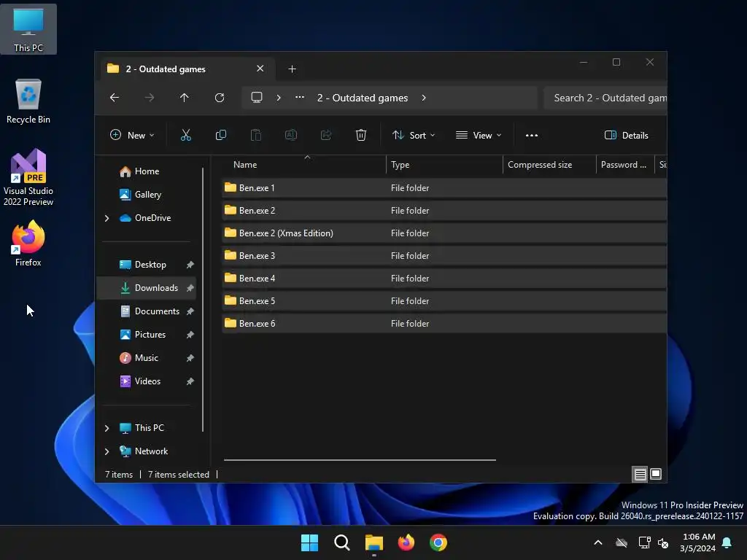Click the Delete trash icon
747x560 pixels.
click(360, 135)
